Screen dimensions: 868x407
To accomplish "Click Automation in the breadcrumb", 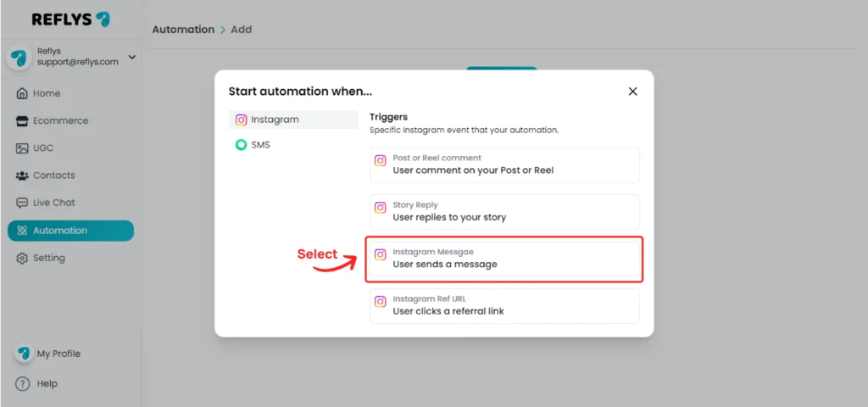I will tap(183, 30).
